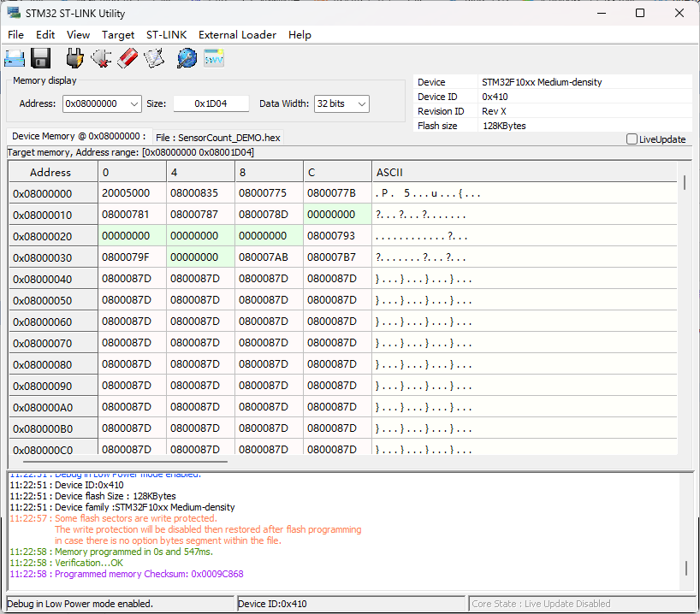Open the SWV viewer icon

(214, 58)
